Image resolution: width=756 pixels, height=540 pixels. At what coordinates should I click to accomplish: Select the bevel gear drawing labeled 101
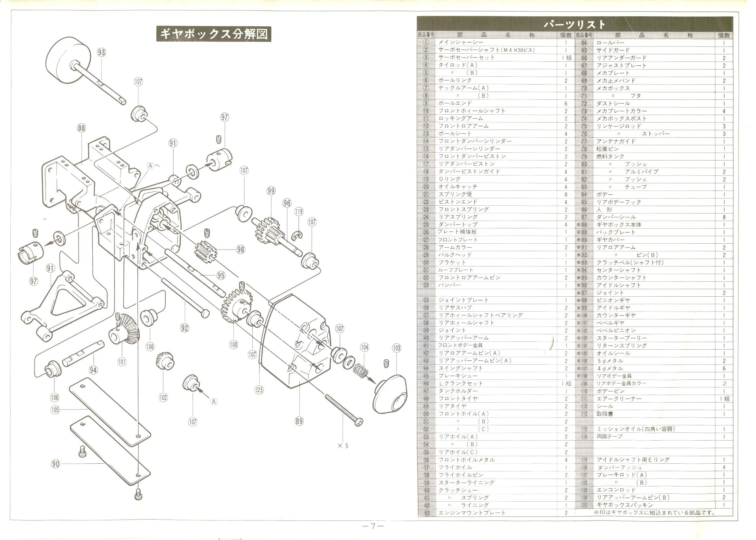pos(126,331)
